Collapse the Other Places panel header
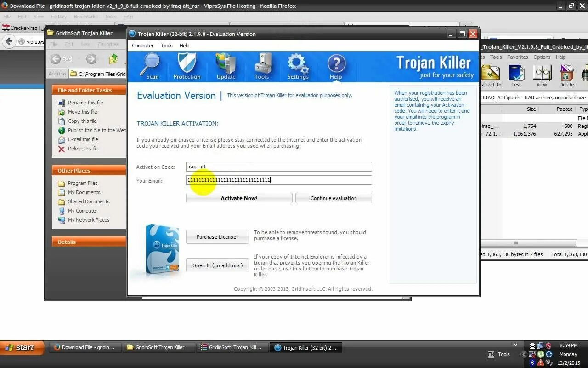This screenshot has height=368, width=588. point(89,171)
